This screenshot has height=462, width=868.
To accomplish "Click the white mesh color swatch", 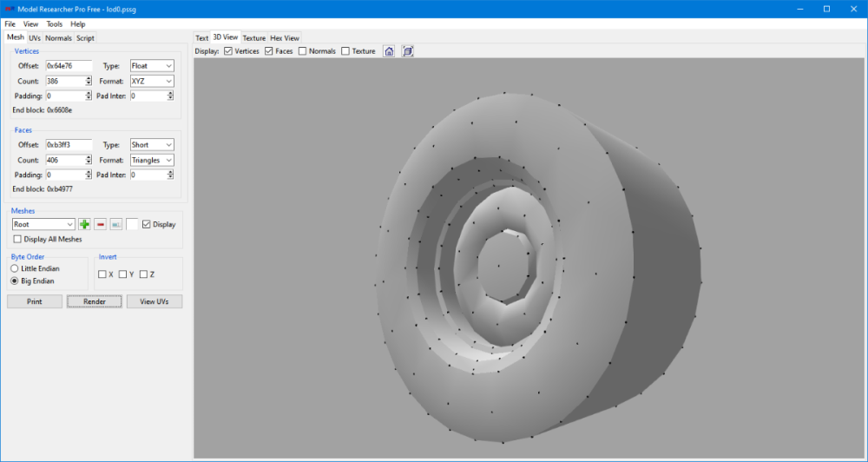I will click(132, 224).
